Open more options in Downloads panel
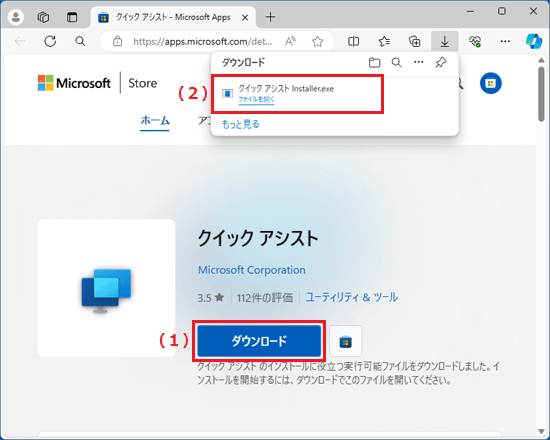Screen dimensions: 550x440 click(x=418, y=62)
